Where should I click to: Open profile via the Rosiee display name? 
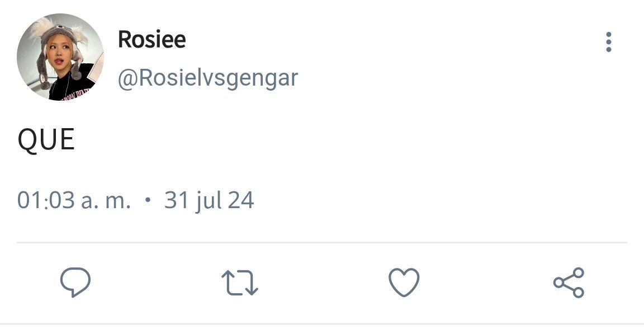[152, 39]
